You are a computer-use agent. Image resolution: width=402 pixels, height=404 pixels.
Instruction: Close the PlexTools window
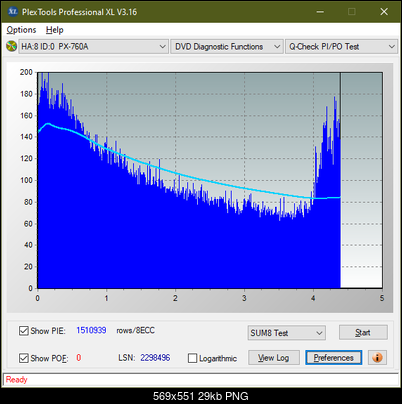click(x=384, y=12)
